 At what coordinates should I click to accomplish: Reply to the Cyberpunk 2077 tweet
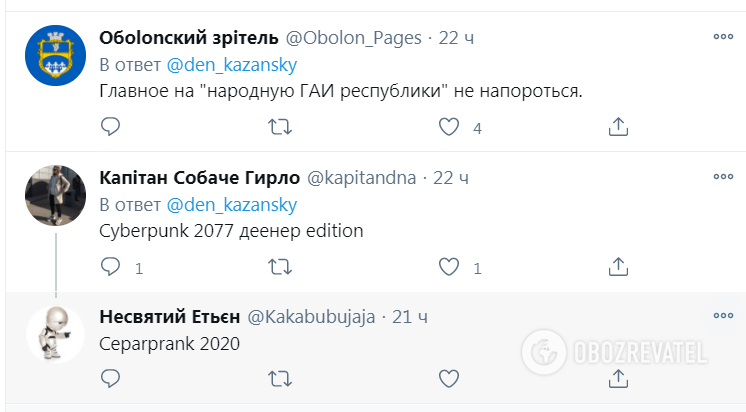(x=111, y=268)
